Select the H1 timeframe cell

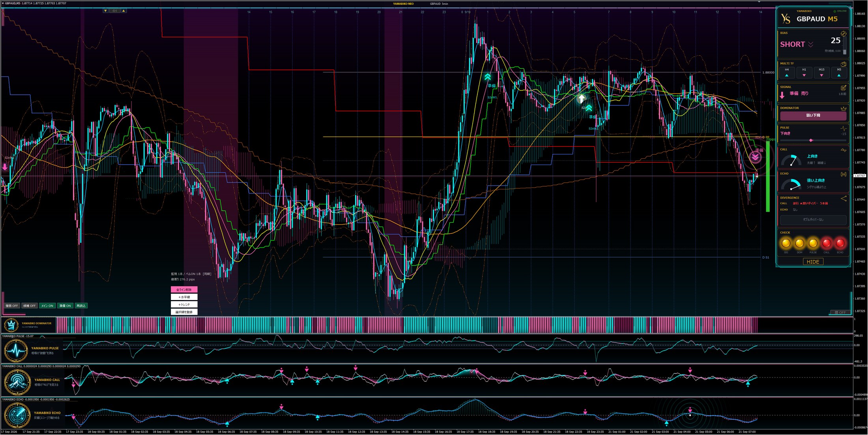click(x=804, y=72)
